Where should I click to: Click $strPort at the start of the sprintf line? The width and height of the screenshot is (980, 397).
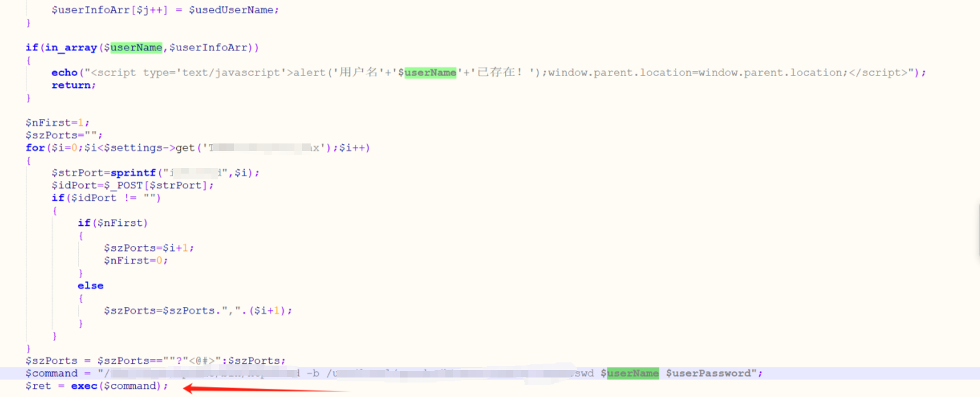click(x=77, y=172)
